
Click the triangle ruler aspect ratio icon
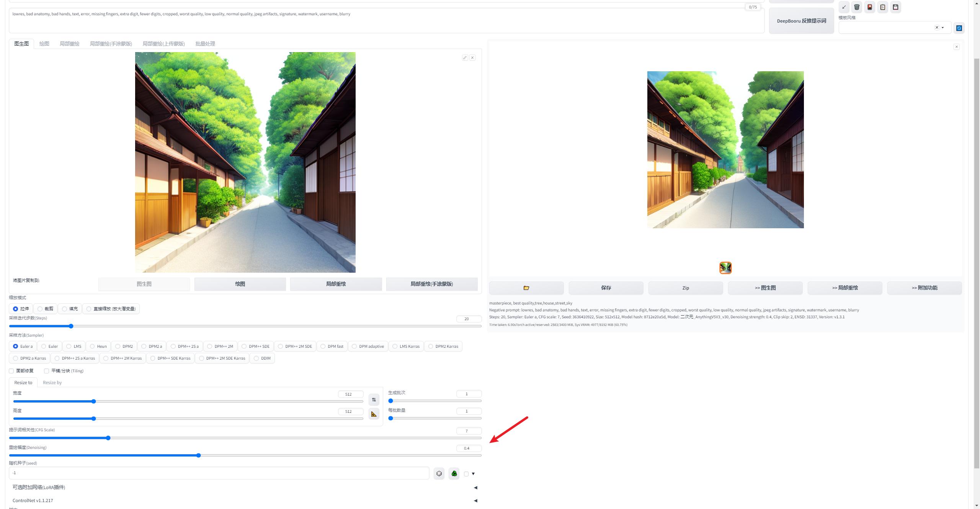pos(374,414)
